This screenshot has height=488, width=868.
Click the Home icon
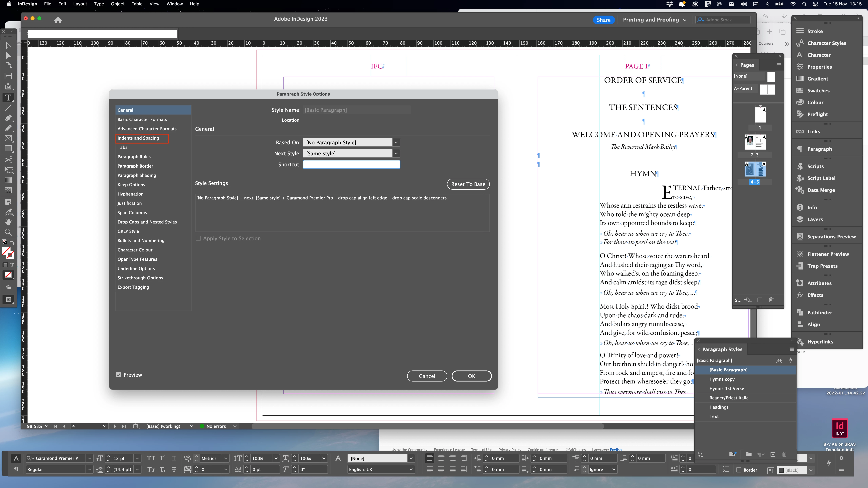tap(58, 20)
